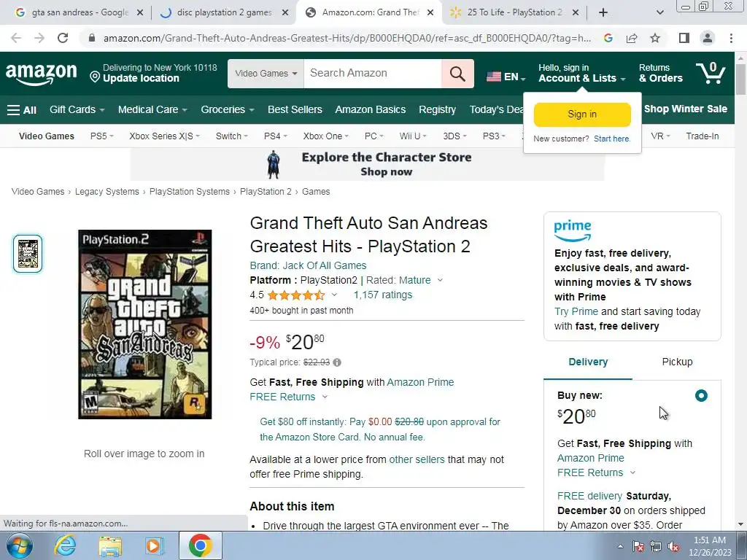This screenshot has height=560, width=747.
Task: Open the Video Games search category dropdown
Action: tap(266, 74)
